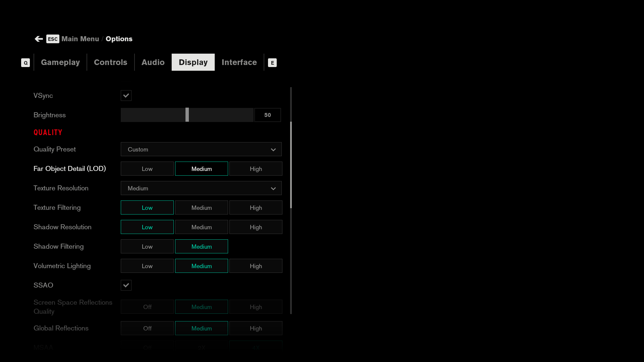Click the settings list scrollbar
Image resolution: width=644 pixels, height=362 pixels.
(291, 164)
